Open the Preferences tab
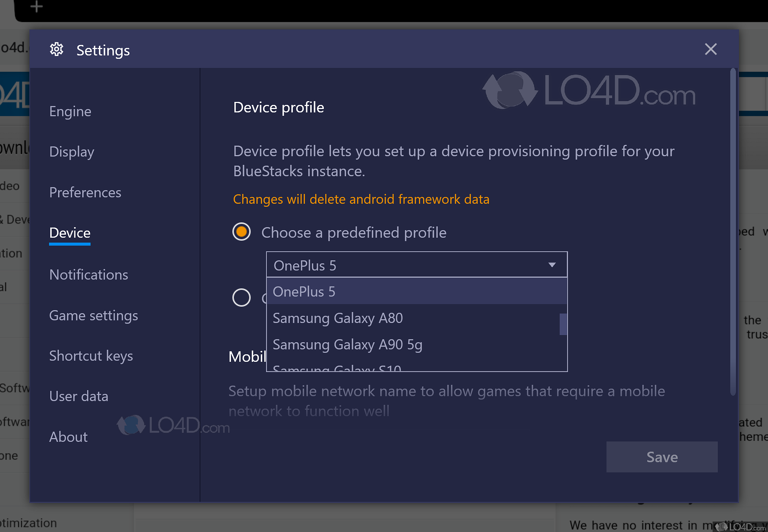This screenshot has height=532, width=768. 85,192
